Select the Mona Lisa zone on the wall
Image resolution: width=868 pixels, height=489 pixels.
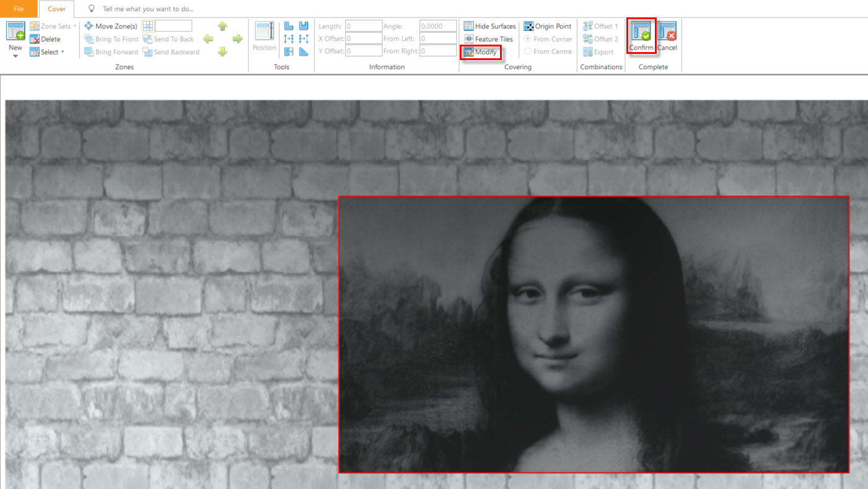tap(594, 335)
